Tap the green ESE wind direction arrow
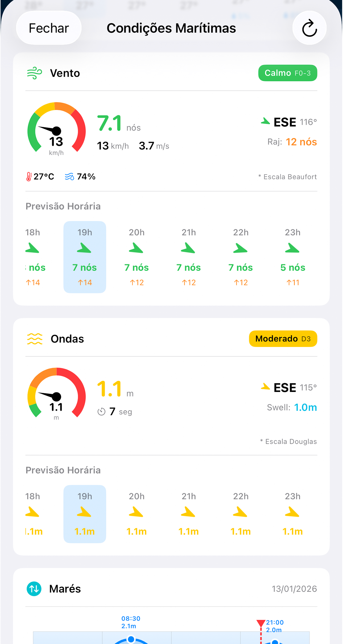Screen dimensions: 343x644 [x=265, y=121]
